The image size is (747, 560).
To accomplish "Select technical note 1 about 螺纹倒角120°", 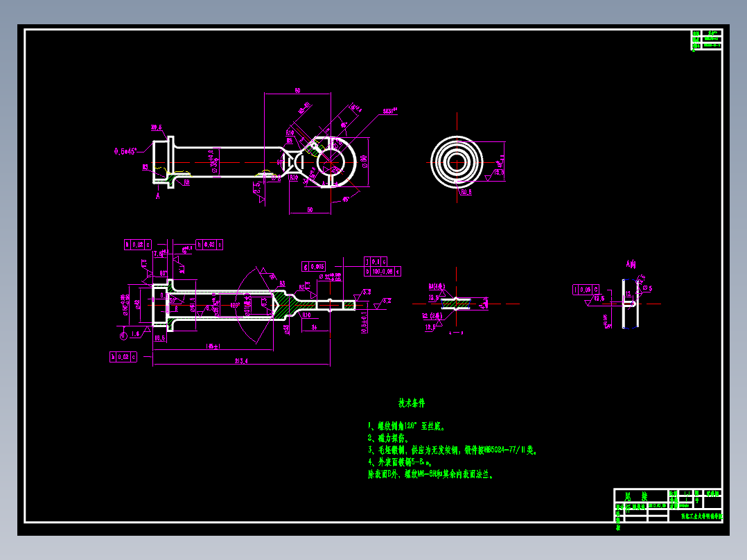I will pos(407,426).
